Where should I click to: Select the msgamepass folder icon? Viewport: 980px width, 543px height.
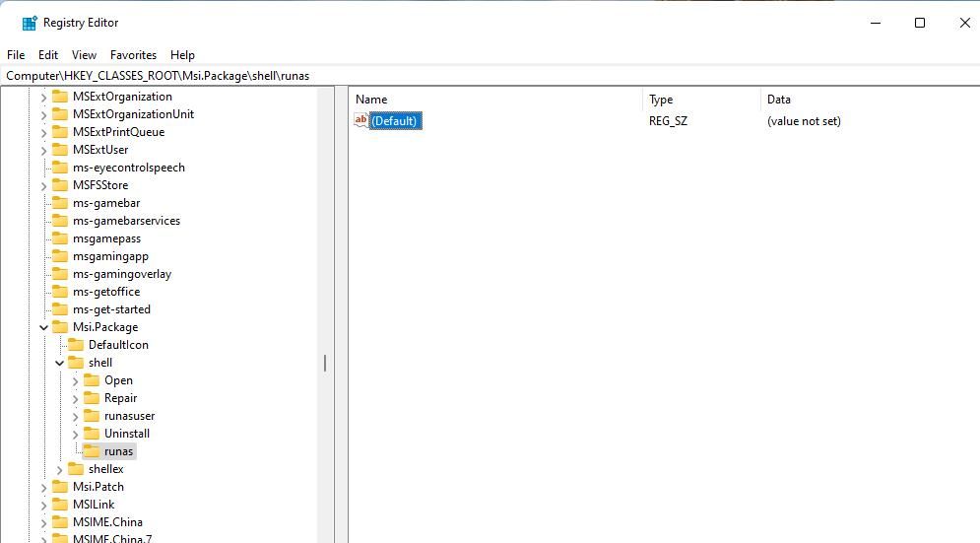(x=60, y=238)
